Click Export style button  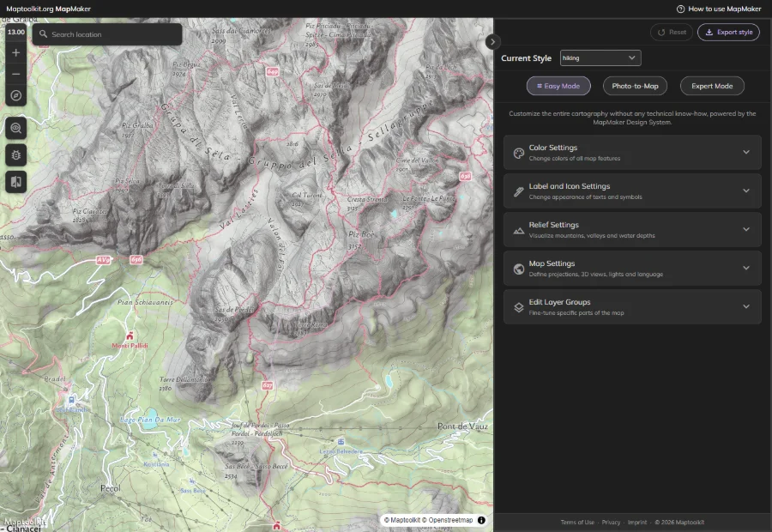coord(728,32)
